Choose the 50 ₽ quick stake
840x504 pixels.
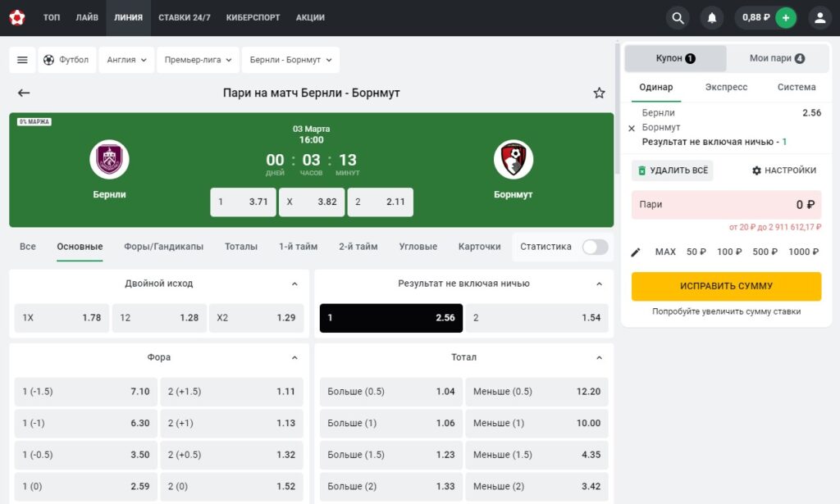[x=696, y=252]
